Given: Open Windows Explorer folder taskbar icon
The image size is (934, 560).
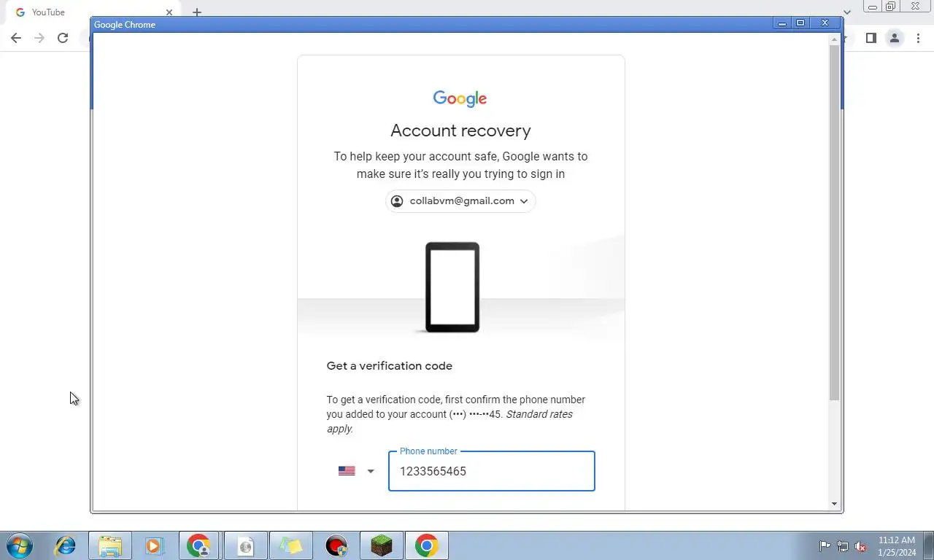Looking at the screenshot, I should click(110, 545).
